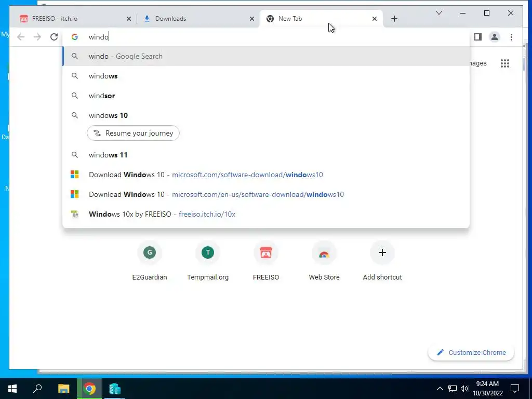Select the New Tab tab
The image size is (532, 399).
(321, 19)
